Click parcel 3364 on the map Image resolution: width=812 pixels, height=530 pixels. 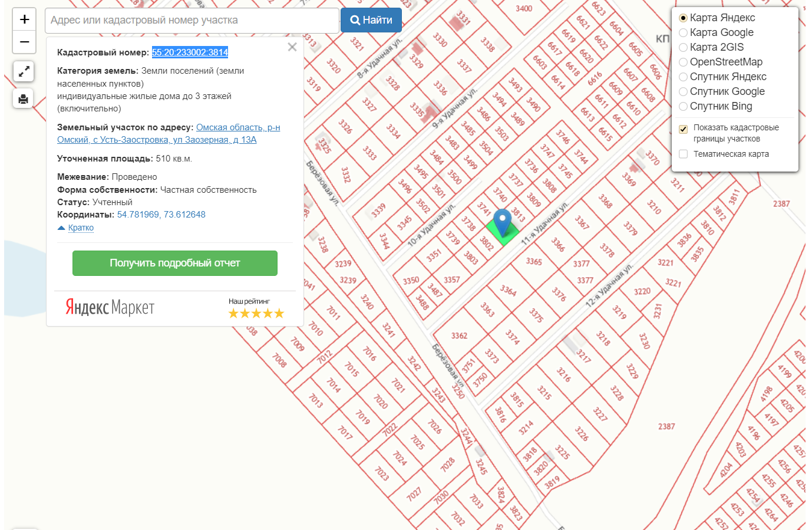[x=508, y=290]
